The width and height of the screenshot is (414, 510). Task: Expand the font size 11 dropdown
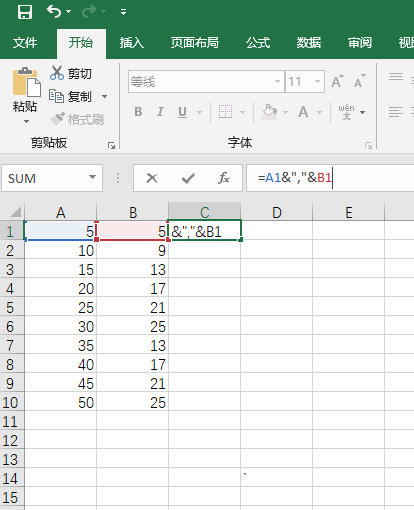(x=317, y=81)
